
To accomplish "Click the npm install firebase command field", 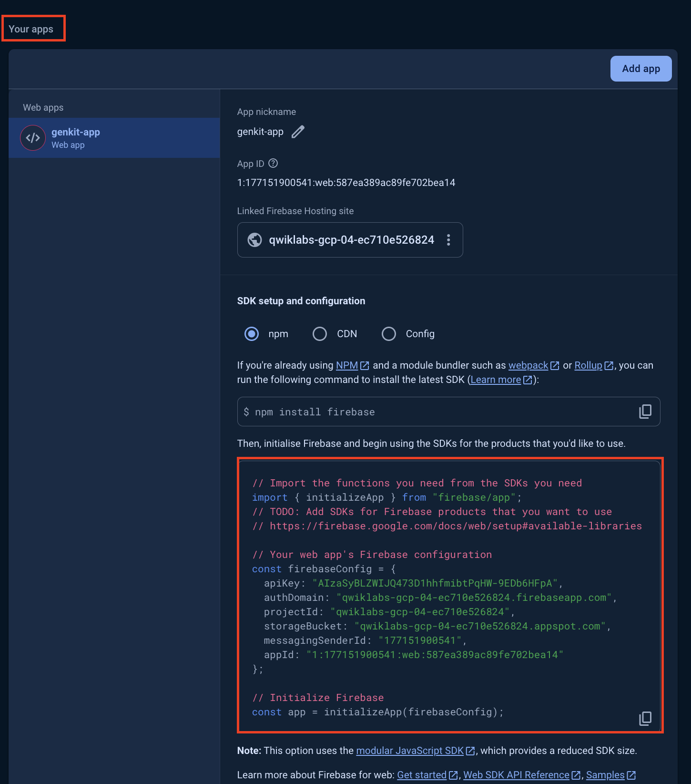I will pyautogui.click(x=449, y=412).
